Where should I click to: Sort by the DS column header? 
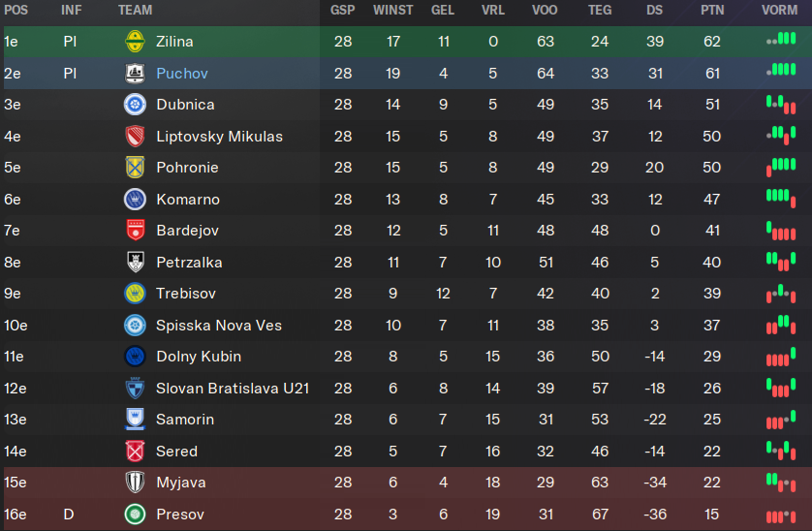pyautogui.click(x=655, y=10)
